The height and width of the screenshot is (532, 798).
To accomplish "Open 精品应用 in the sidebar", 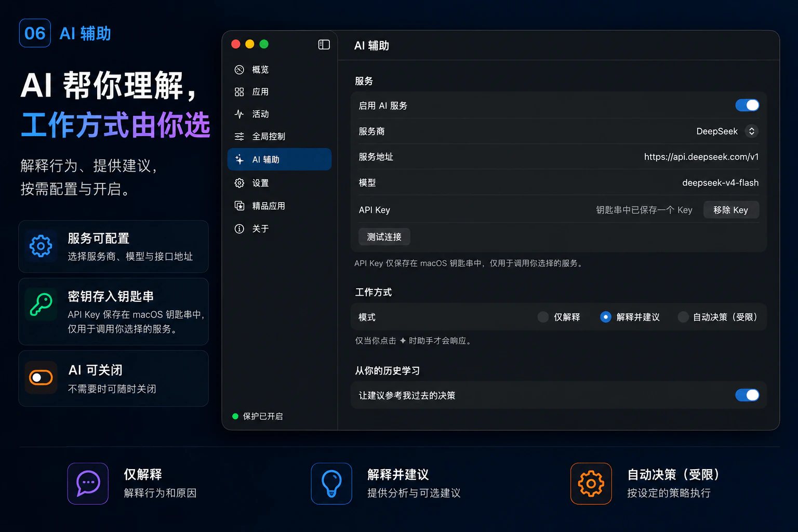I will [280, 206].
